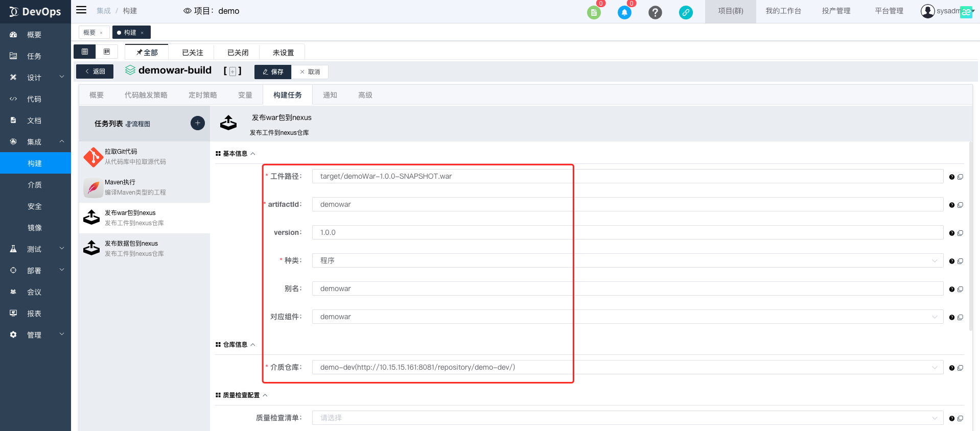Screen dimensions: 980x431
Task: Click the artifactId input field
Action: tap(627, 204)
